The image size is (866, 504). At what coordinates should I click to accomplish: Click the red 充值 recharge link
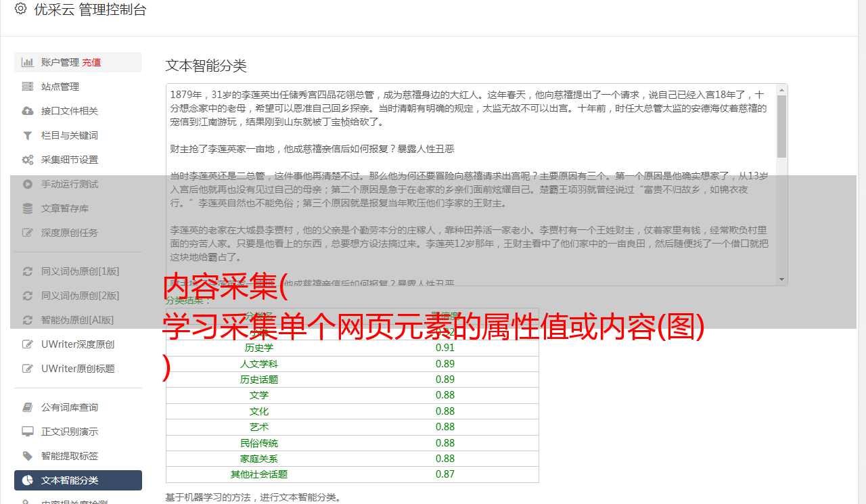[91, 62]
